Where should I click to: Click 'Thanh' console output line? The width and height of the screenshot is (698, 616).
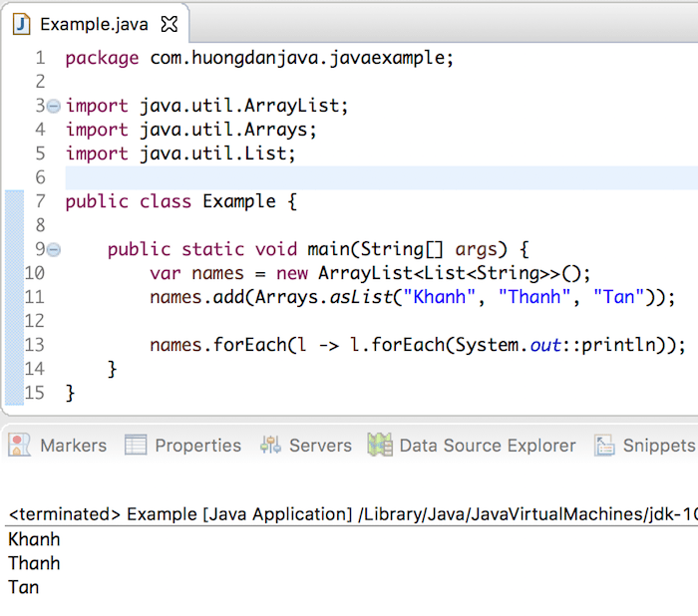point(34,563)
